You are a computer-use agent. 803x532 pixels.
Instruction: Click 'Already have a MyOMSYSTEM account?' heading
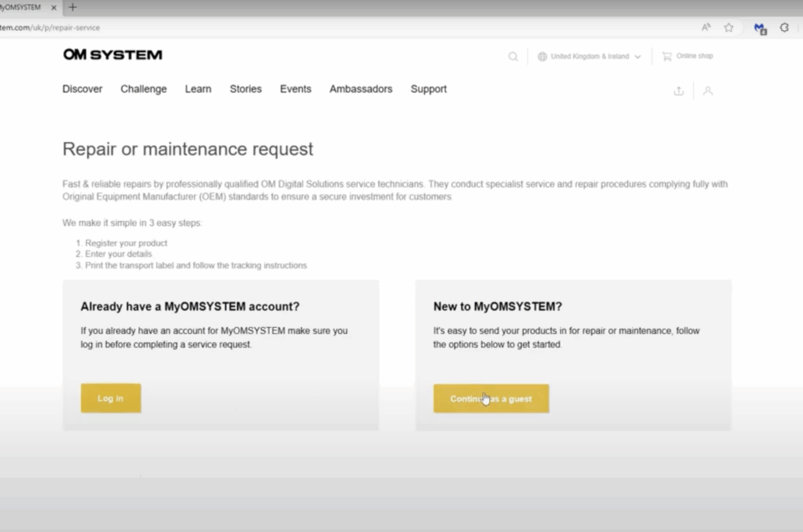pyautogui.click(x=190, y=306)
